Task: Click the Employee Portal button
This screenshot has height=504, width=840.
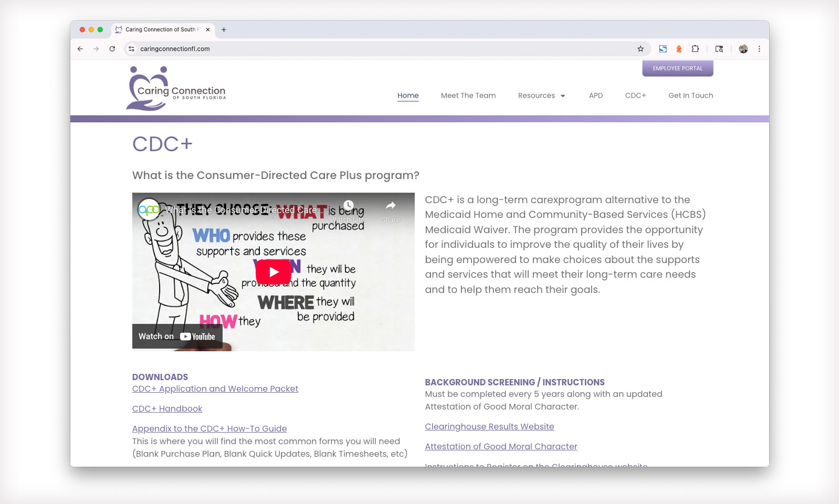Action: [677, 68]
